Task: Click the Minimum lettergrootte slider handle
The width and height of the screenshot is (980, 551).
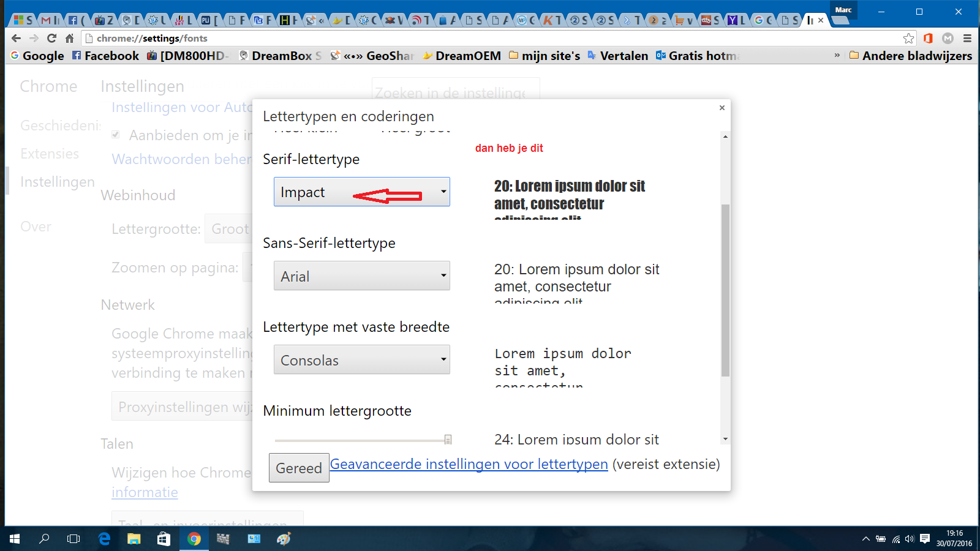Action: pyautogui.click(x=448, y=440)
